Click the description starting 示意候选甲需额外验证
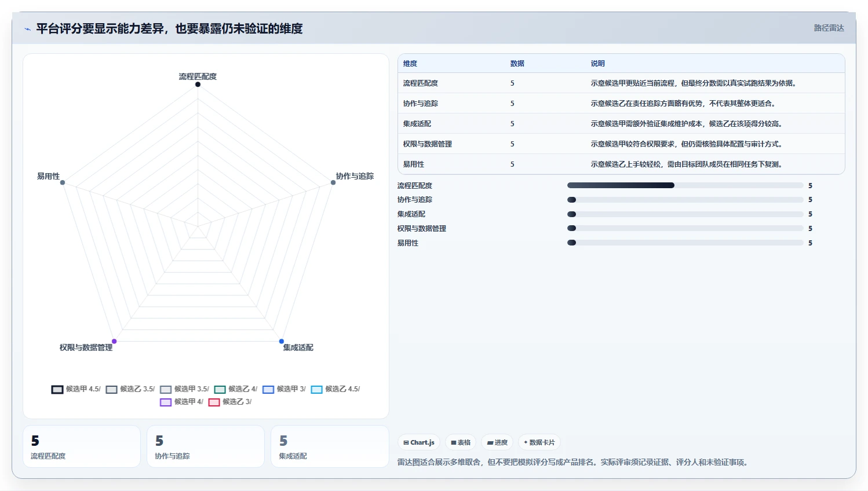 pos(688,124)
